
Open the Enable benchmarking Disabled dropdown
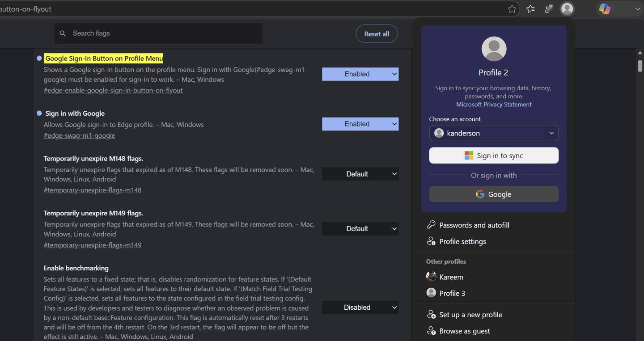360,307
